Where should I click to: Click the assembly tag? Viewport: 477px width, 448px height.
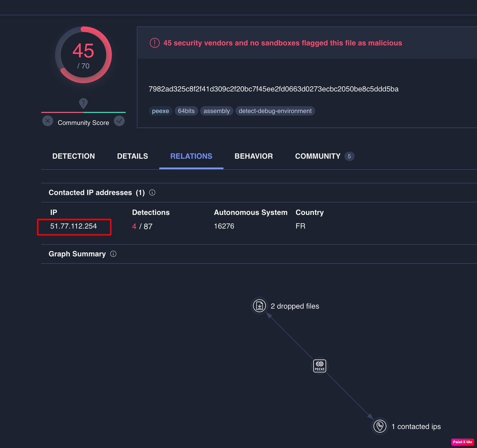217,111
